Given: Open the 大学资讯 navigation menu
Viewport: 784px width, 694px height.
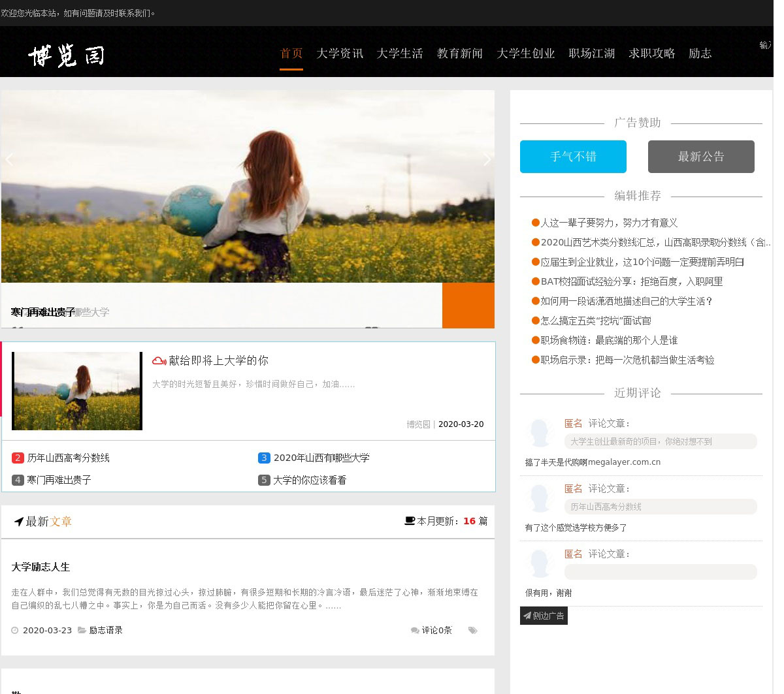Looking at the screenshot, I should pyautogui.click(x=340, y=54).
